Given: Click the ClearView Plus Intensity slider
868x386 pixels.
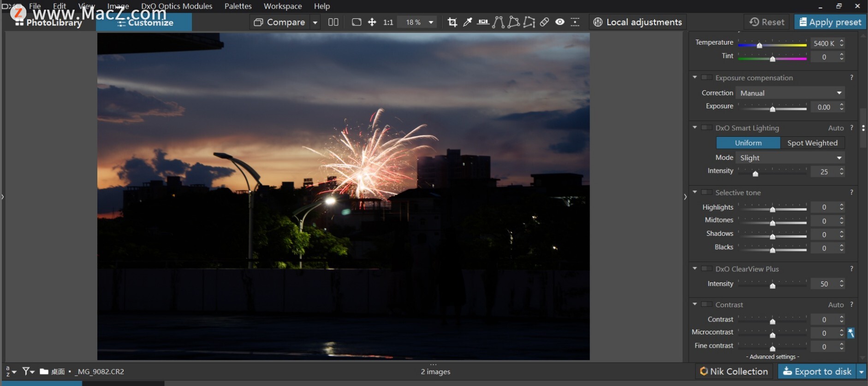Looking at the screenshot, I should [773, 285].
